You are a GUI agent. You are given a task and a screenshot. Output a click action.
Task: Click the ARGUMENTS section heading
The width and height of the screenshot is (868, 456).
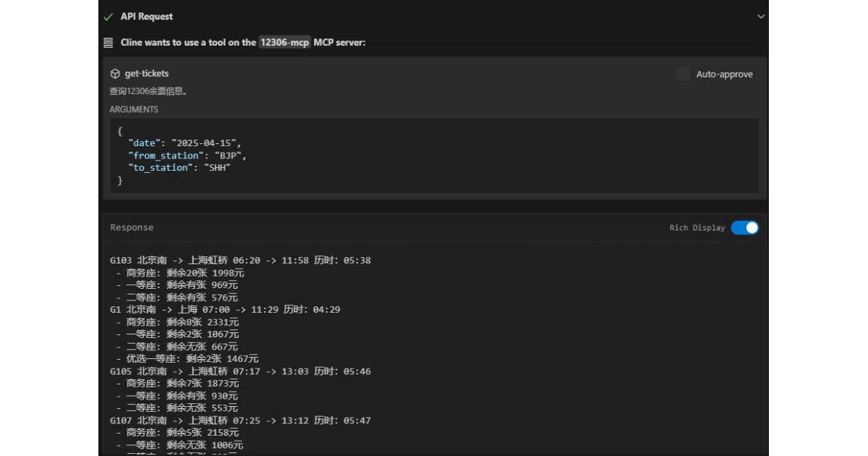(x=134, y=109)
